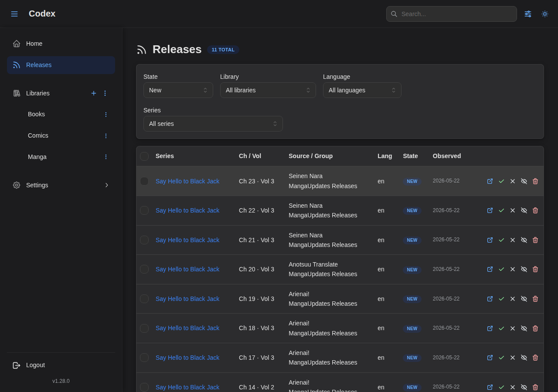This screenshot has width=558, height=392.
Task: Select the Ch 21 release checkbox
Action: [144, 240]
